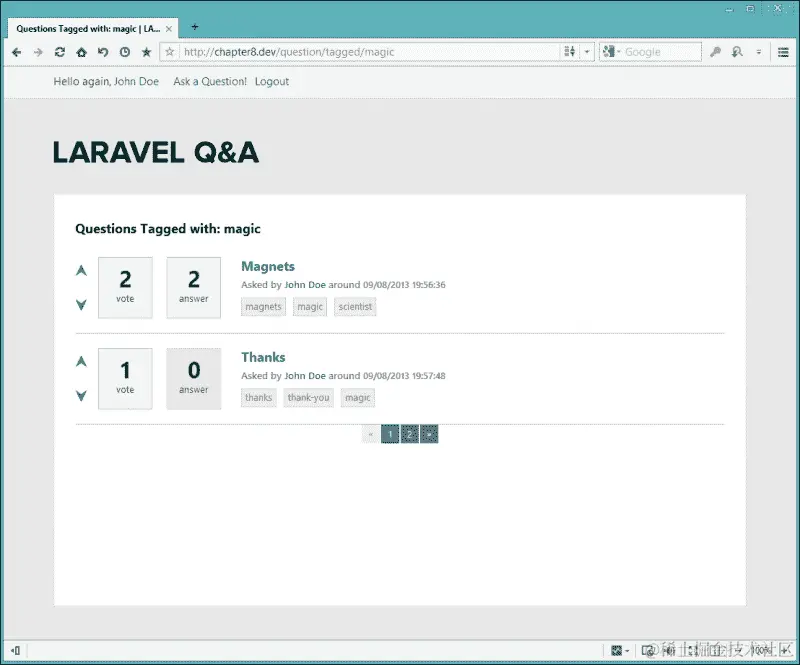Go forward with the forward arrow
The width and height of the screenshot is (800, 665).
38,52
